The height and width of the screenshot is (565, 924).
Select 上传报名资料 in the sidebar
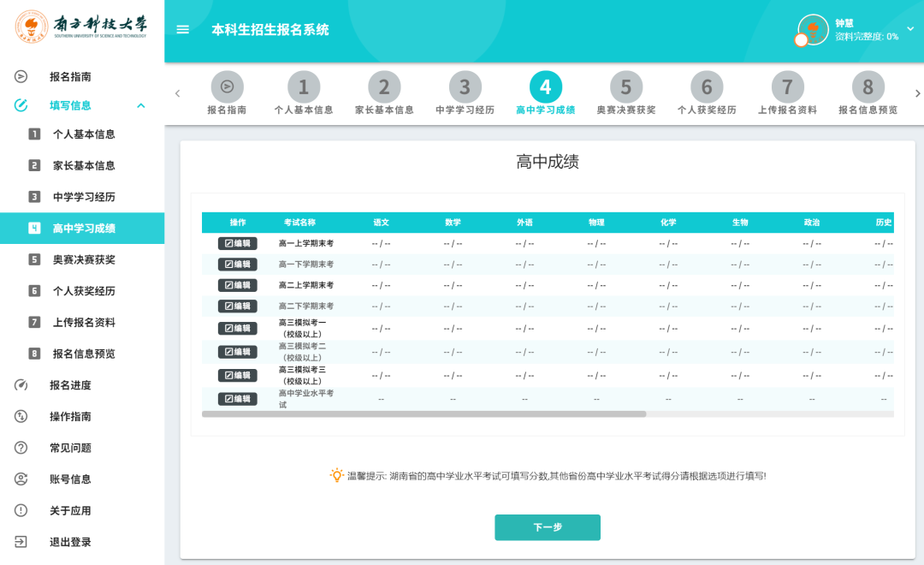coord(84,323)
